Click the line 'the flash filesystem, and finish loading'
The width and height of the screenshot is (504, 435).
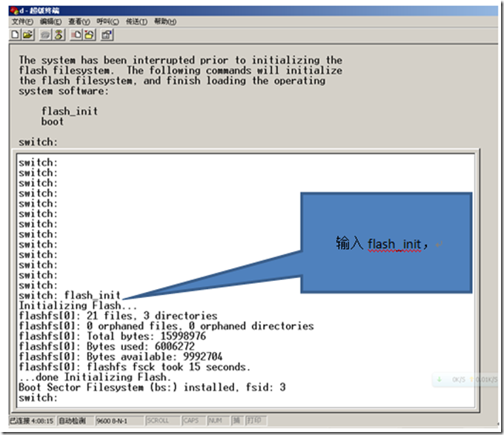tap(172, 81)
